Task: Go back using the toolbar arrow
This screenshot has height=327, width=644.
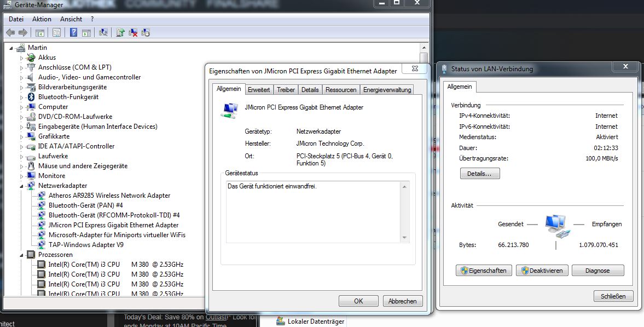Action: pos(11,32)
